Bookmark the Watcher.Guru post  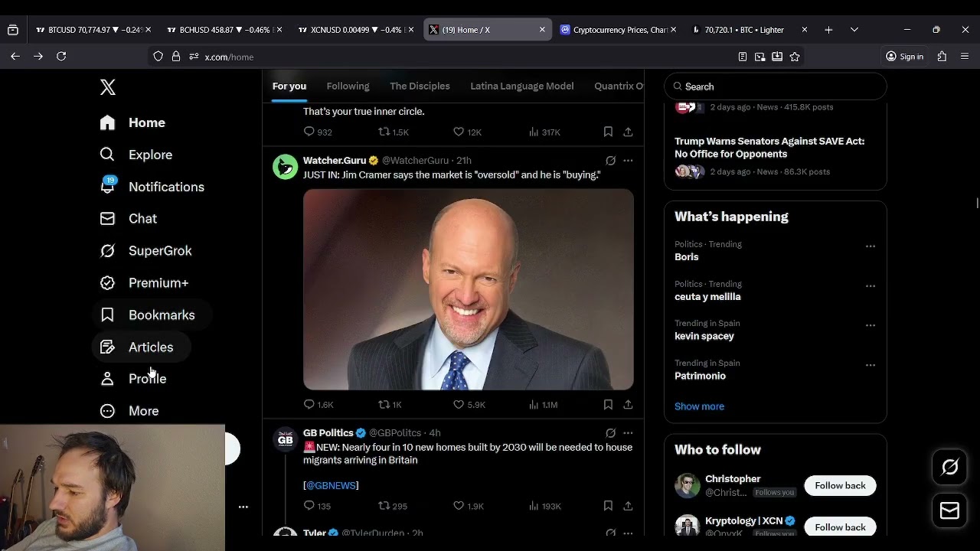click(x=608, y=404)
